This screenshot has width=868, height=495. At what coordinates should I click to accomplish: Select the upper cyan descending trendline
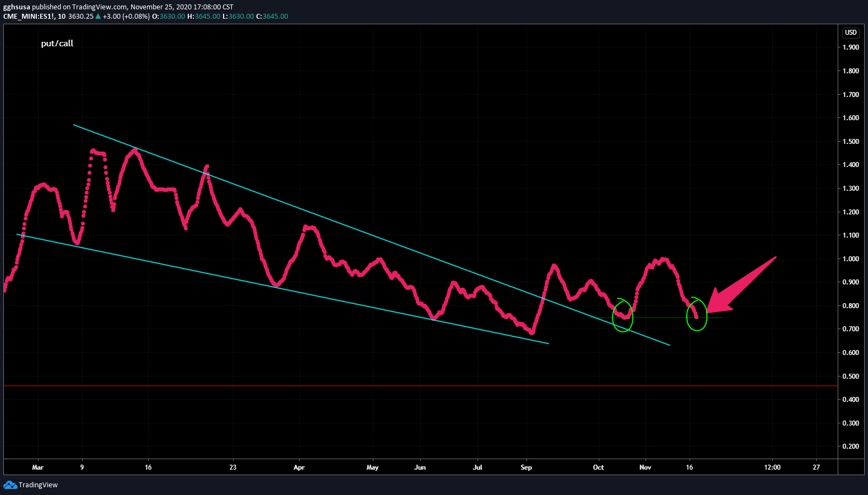click(372, 235)
